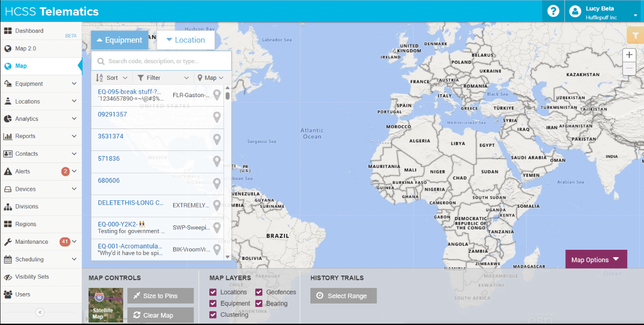Click the Users group icon
This screenshot has width=644, height=325.
pyautogui.click(x=8, y=294)
